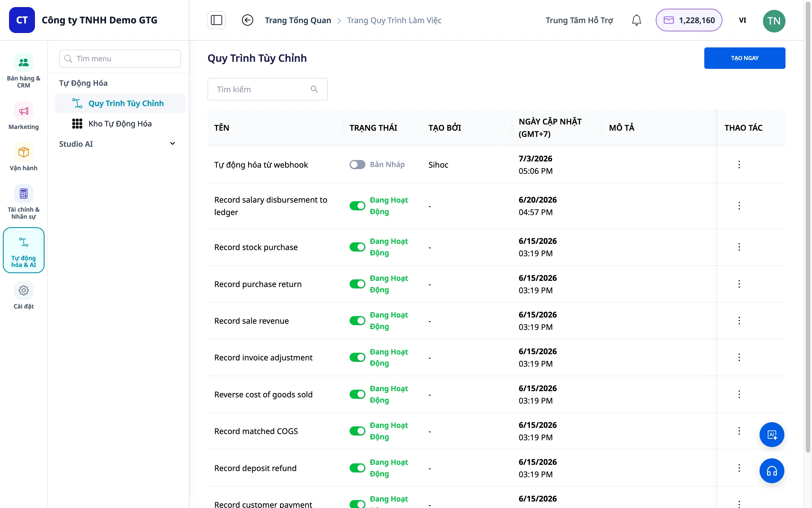Select Quy Trình Tùy Chỉnh menu item

click(x=120, y=103)
